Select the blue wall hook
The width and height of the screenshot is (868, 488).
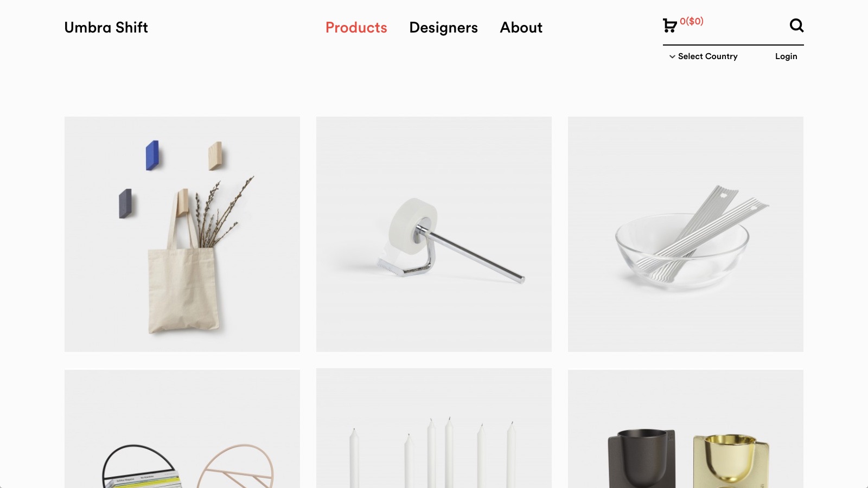tap(152, 155)
